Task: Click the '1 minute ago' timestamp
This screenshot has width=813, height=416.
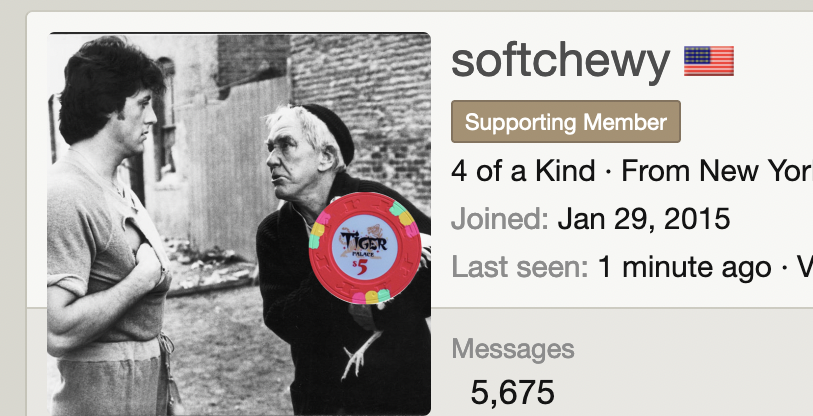Action: [x=684, y=267]
